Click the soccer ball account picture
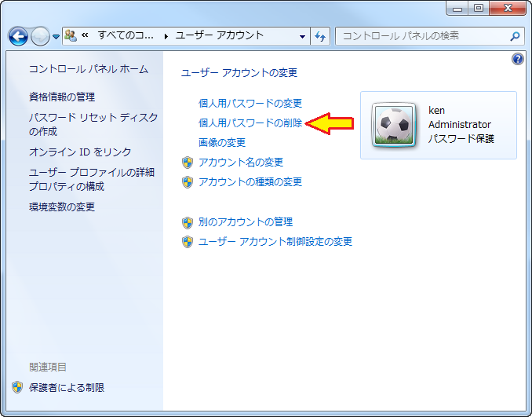Viewport: 532px width, 417px height. tap(394, 126)
